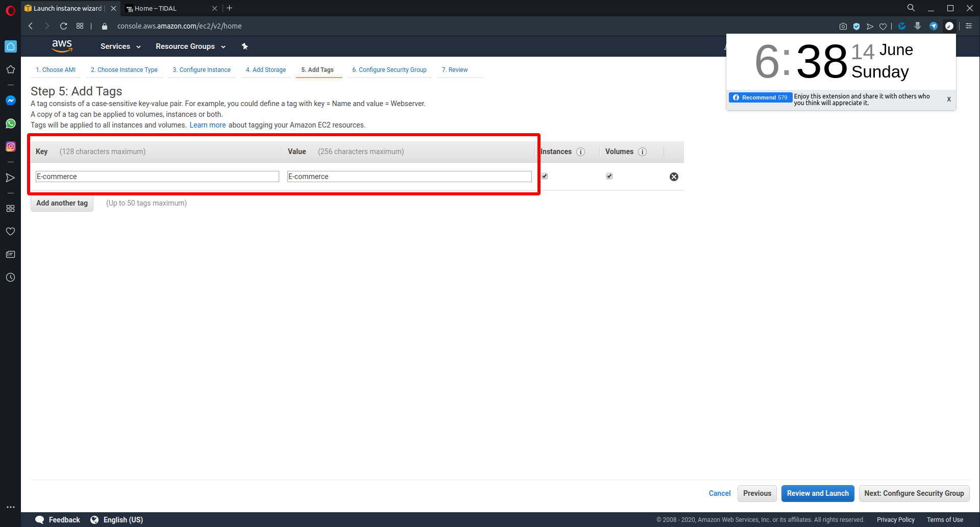980x527 pixels.
Task: Open a new browser tab
Action: pos(230,8)
